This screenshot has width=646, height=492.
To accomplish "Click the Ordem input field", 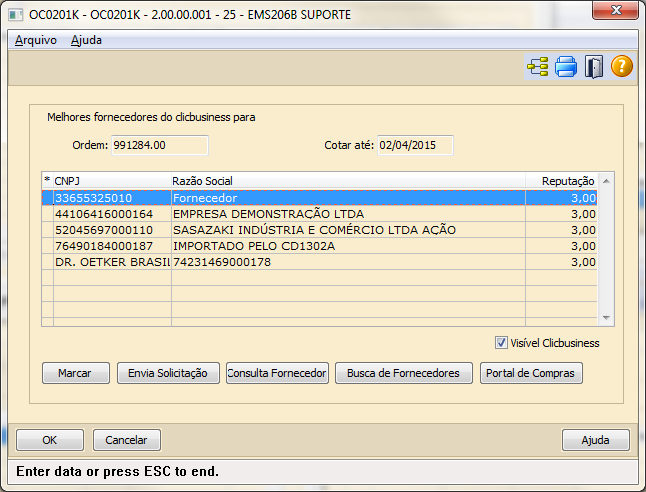I will 160,145.
